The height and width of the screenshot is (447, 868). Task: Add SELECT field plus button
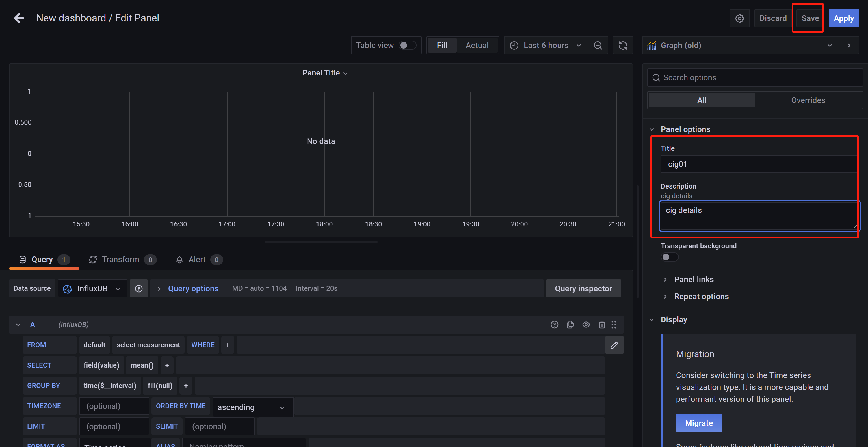tap(167, 365)
